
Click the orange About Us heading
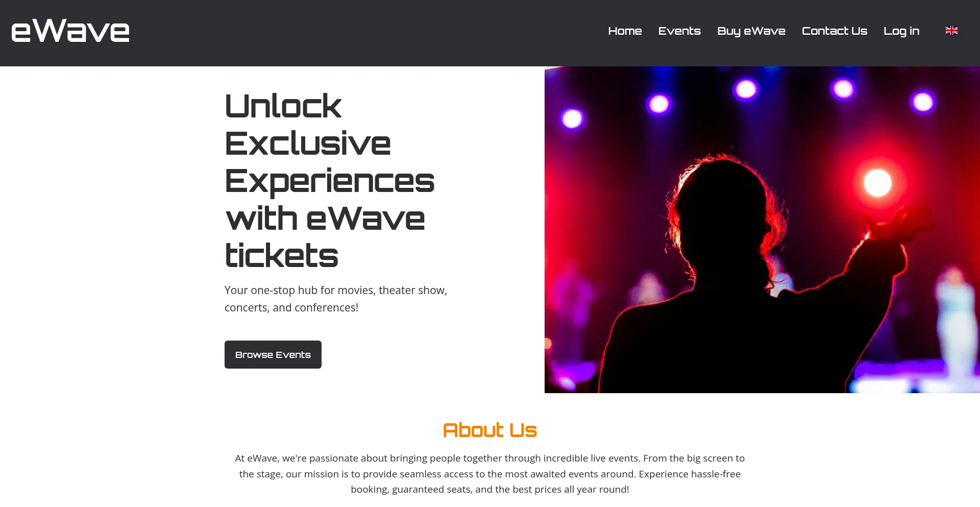coord(490,430)
